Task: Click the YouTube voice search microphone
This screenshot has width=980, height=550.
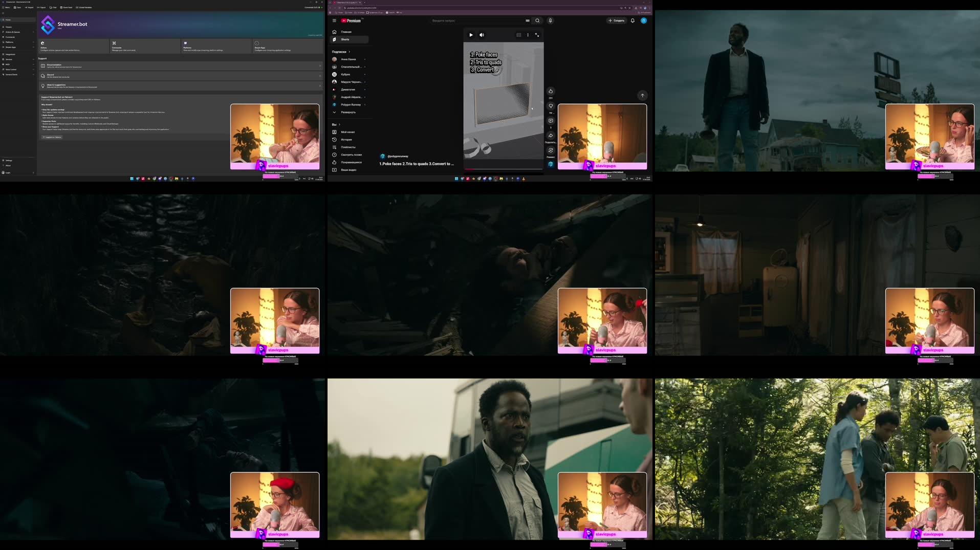Action: point(550,21)
